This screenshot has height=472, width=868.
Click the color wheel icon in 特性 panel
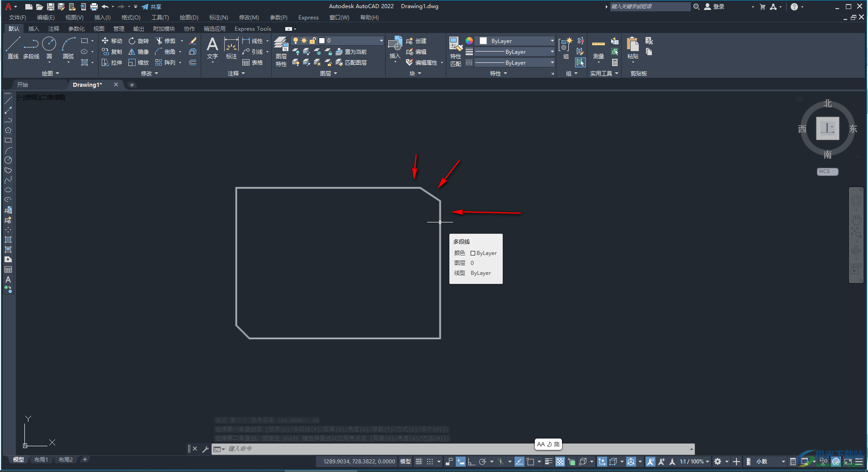pyautogui.click(x=469, y=41)
